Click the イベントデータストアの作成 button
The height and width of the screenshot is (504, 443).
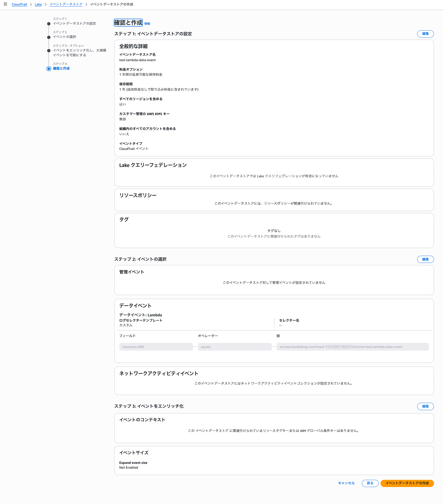coord(407,483)
